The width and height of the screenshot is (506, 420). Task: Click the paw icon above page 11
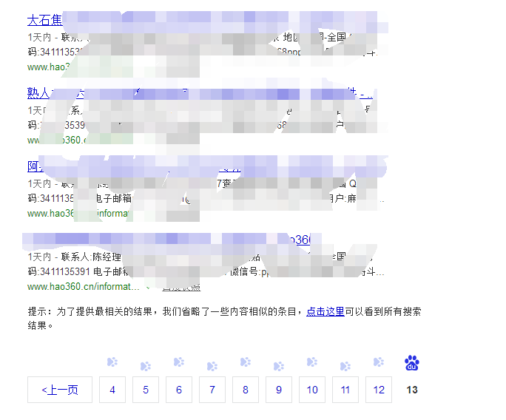tap(345, 366)
